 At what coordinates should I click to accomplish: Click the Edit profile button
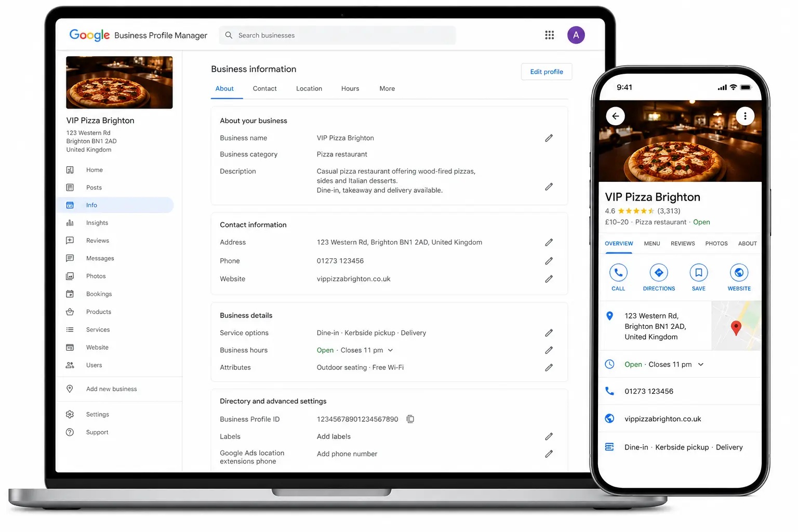547,72
